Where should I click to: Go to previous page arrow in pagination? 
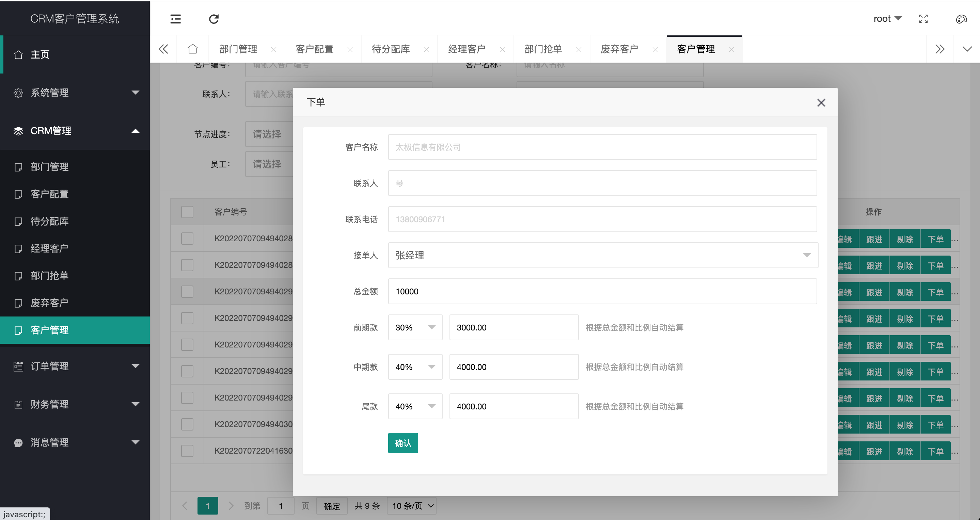pos(185,506)
